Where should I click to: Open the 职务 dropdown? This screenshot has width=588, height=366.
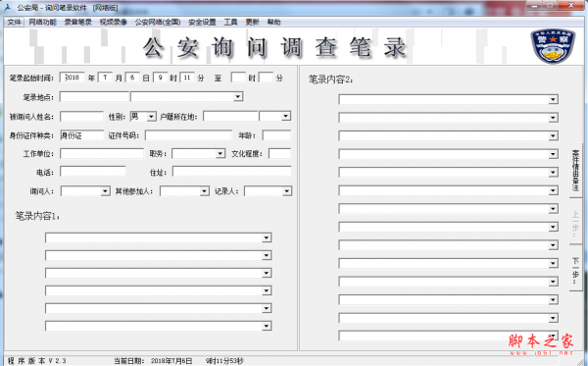[x=198, y=153]
